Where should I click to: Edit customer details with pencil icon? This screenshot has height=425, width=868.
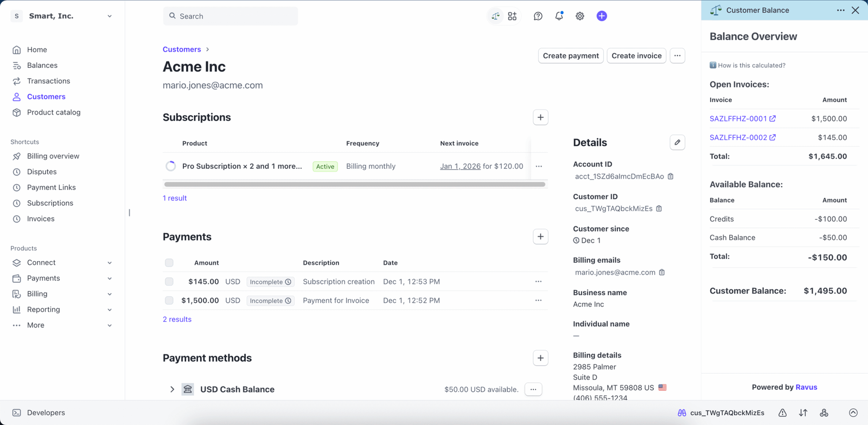tap(677, 143)
